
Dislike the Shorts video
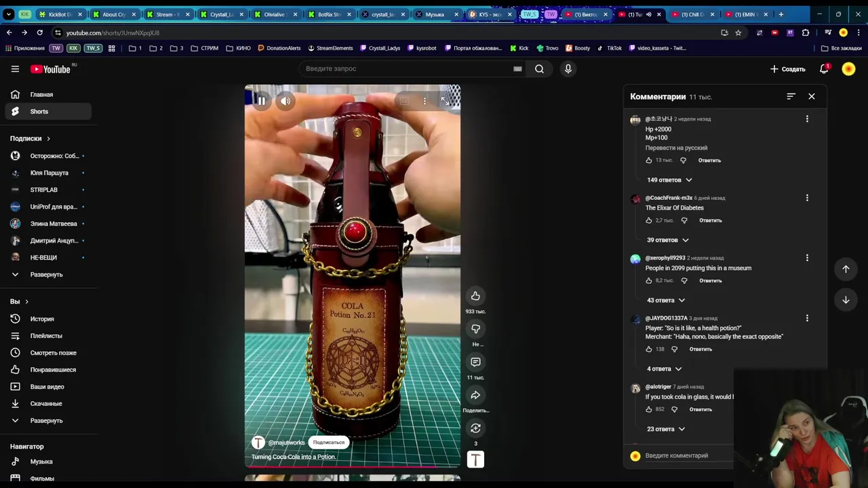[475, 329]
